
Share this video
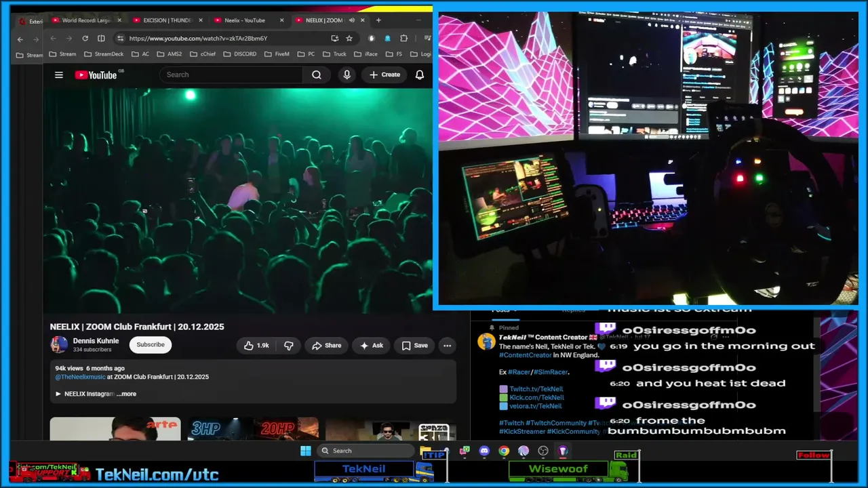click(326, 346)
